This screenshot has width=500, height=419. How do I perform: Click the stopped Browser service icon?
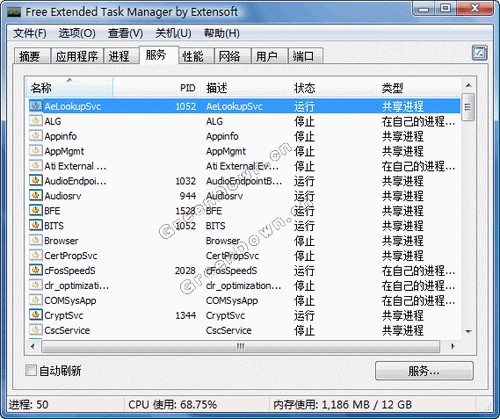[x=35, y=240]
